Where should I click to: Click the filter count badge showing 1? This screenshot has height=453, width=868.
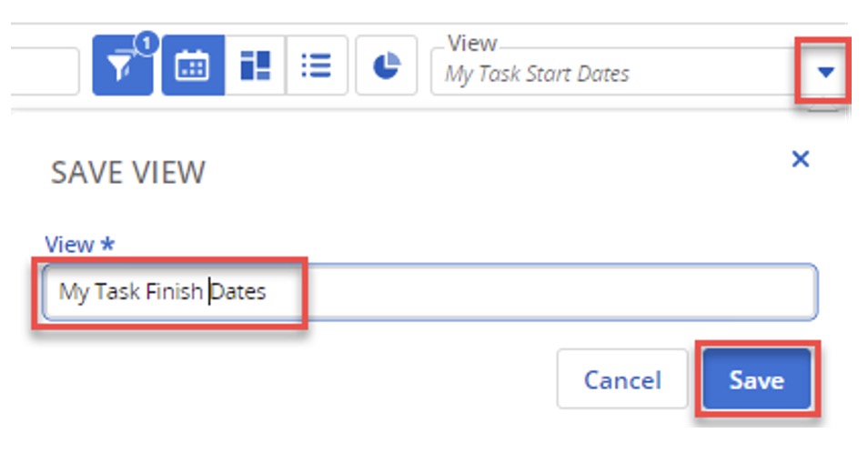(x=146, y=43)
